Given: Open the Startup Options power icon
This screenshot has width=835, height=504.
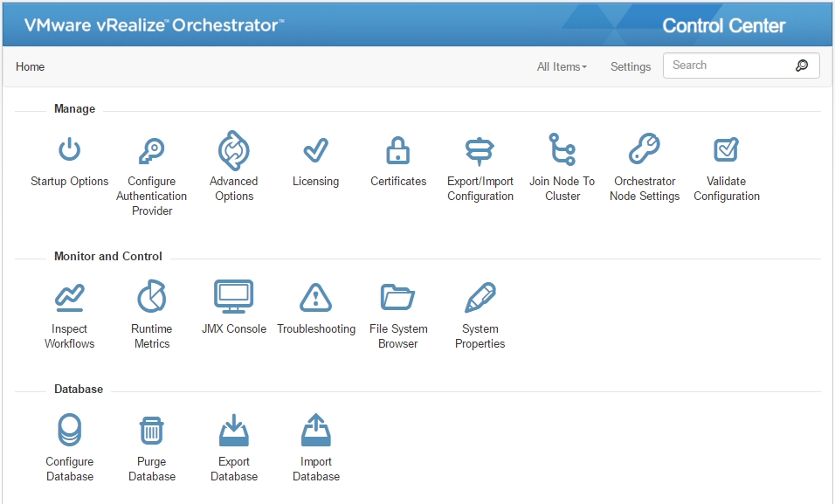Looking at the screenshot, I should click(70, 149).
